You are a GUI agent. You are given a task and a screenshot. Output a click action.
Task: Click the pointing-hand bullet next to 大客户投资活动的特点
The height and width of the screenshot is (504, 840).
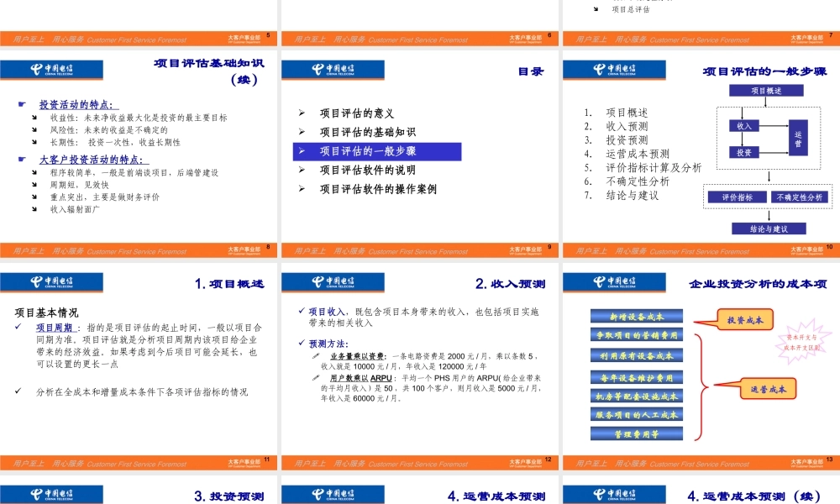tap(22, 159)
